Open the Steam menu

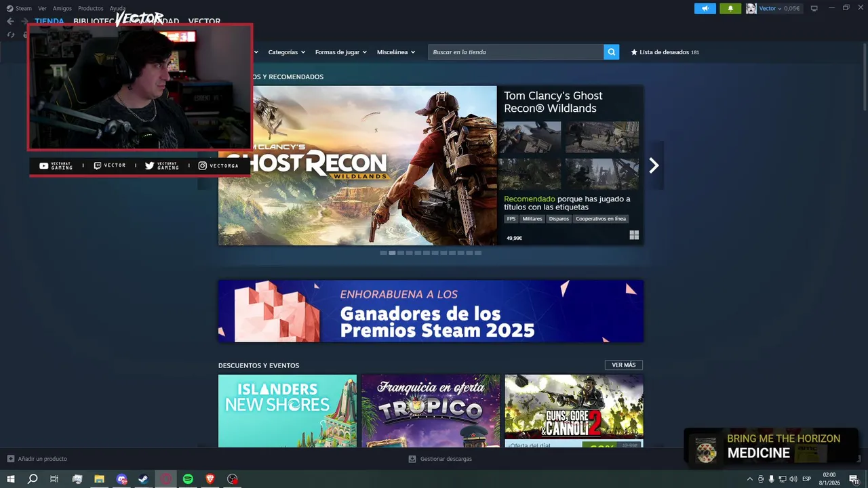pyautogui.click(x=24, y=8)
